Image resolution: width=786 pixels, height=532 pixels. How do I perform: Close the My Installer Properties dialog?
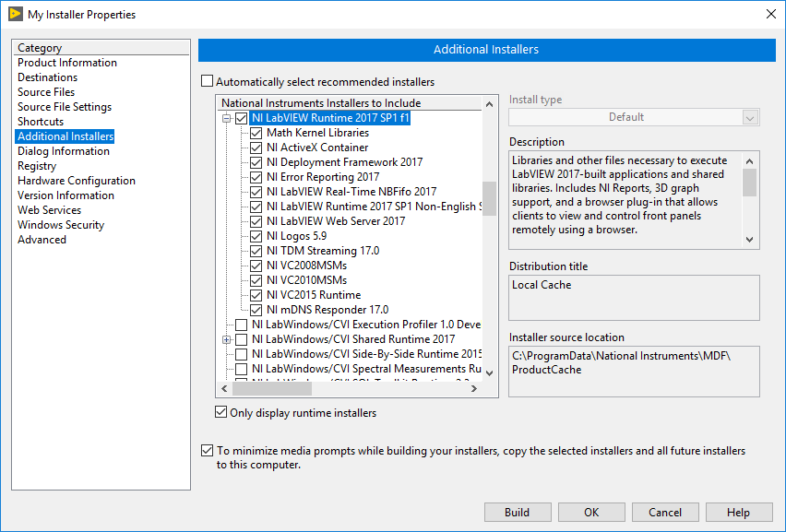tap(771, 14)
